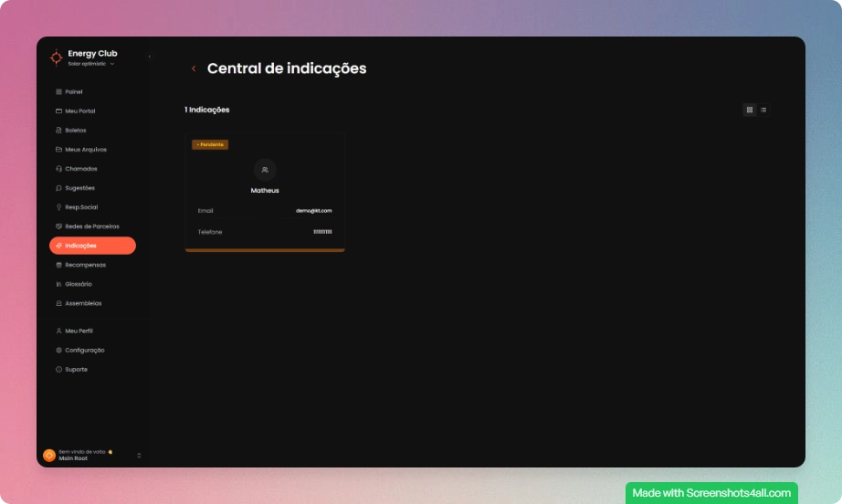Viewport: 842px width, 504px height.
Task: Switch to grid view
Action: [x=750, y=110]
